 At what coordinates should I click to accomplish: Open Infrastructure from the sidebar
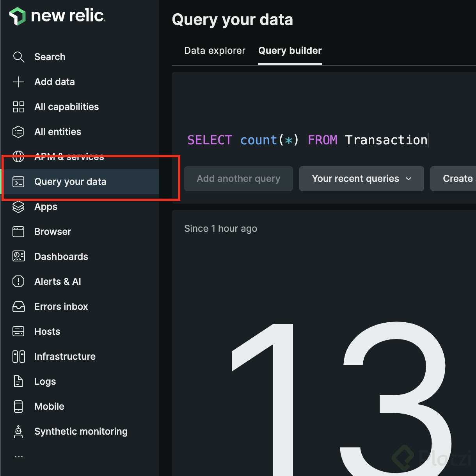click(x=65, y=357)
